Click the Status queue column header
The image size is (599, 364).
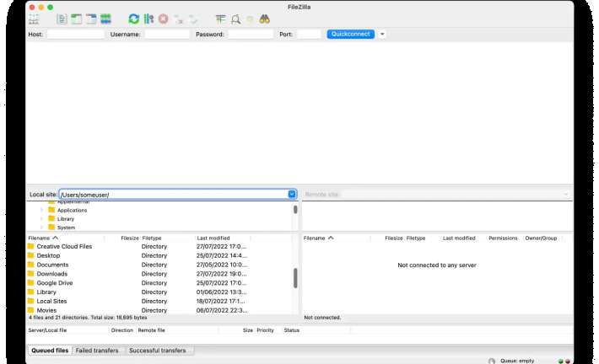pos(291,330)
